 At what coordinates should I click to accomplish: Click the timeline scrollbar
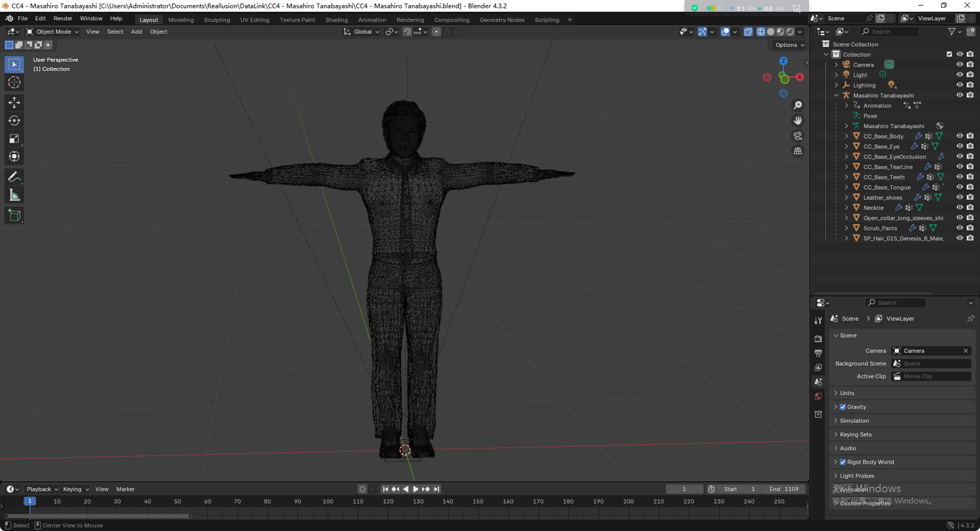point(98,516)
